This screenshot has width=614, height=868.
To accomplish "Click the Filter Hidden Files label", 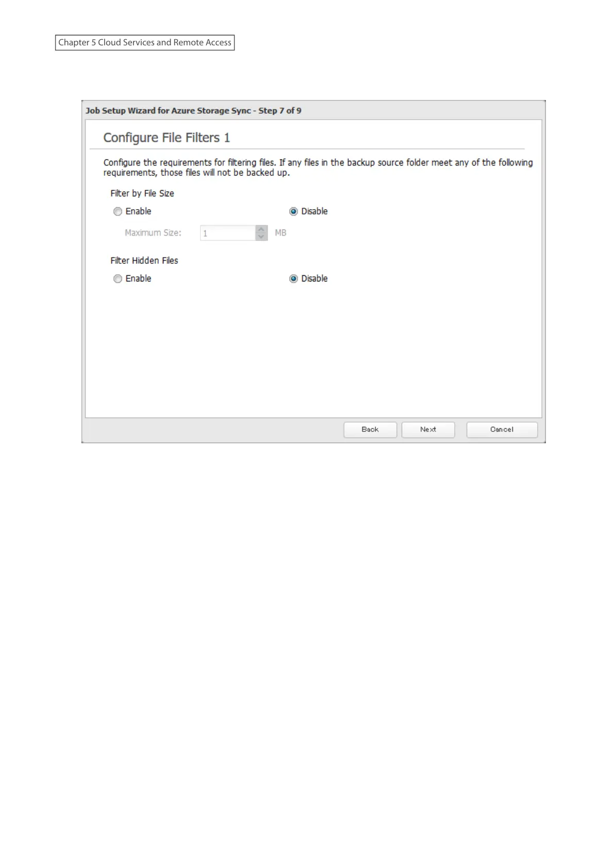I will click(144, 260).
